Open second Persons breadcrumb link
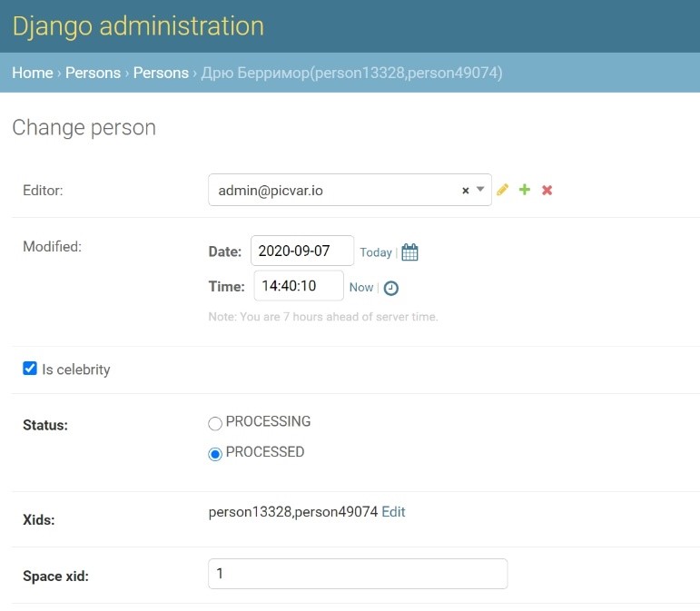Image resolution: width=700 pixels, height=611 pixels. (x=161, y=73)
